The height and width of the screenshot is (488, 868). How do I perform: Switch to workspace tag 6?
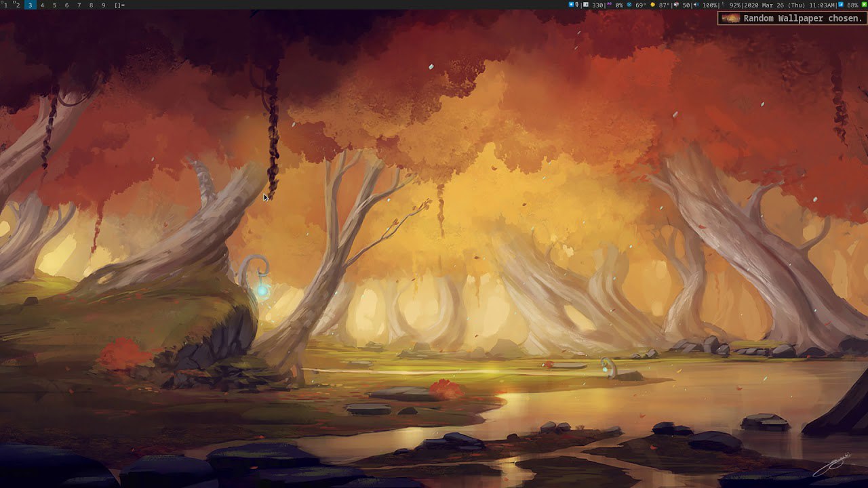coord(66,5)
